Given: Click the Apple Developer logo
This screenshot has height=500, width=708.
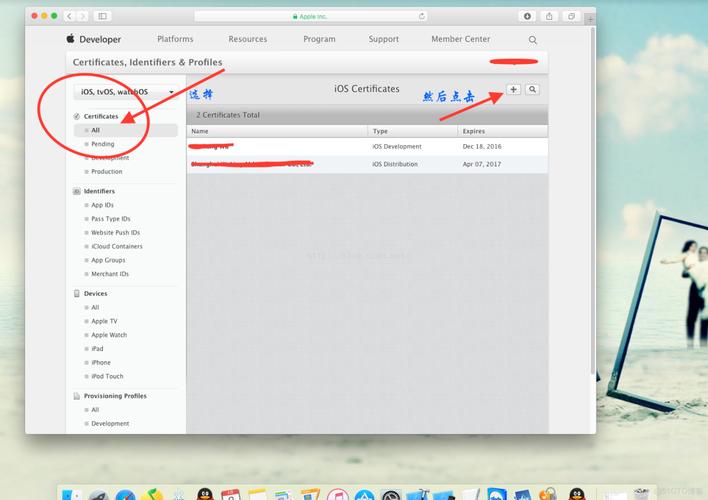Looking at the screenshot, I should tap(70, 38).
